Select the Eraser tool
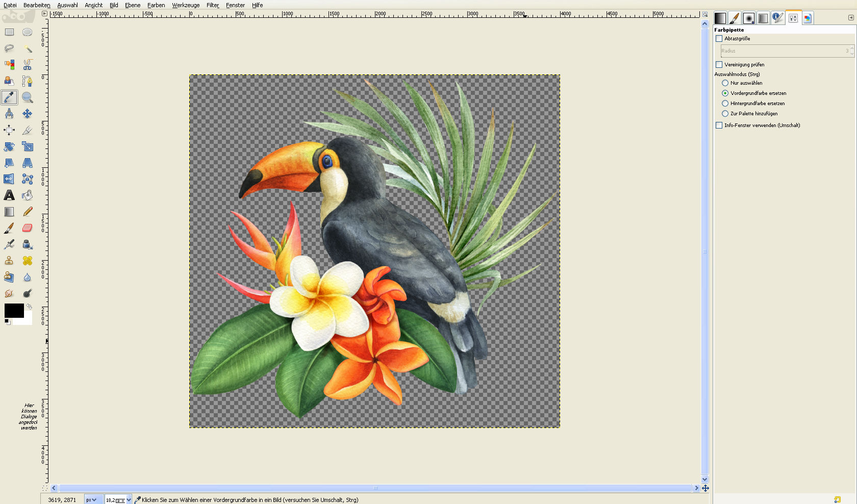 28,228
